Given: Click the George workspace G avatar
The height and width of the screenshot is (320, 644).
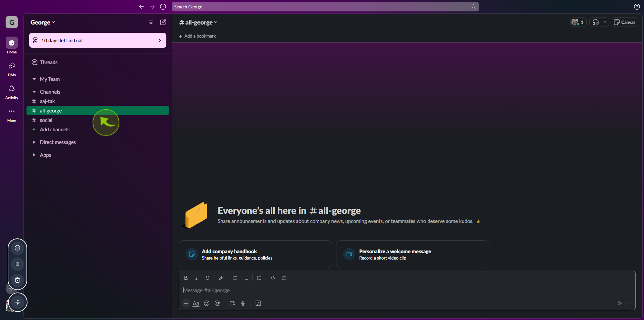Looking at the screenshot, I should coord(12,22).
